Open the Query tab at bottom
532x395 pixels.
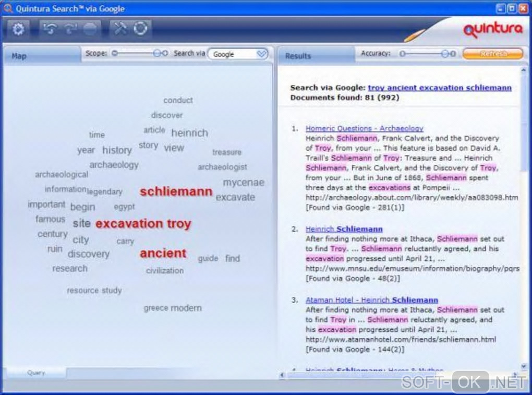coord(36,372)
